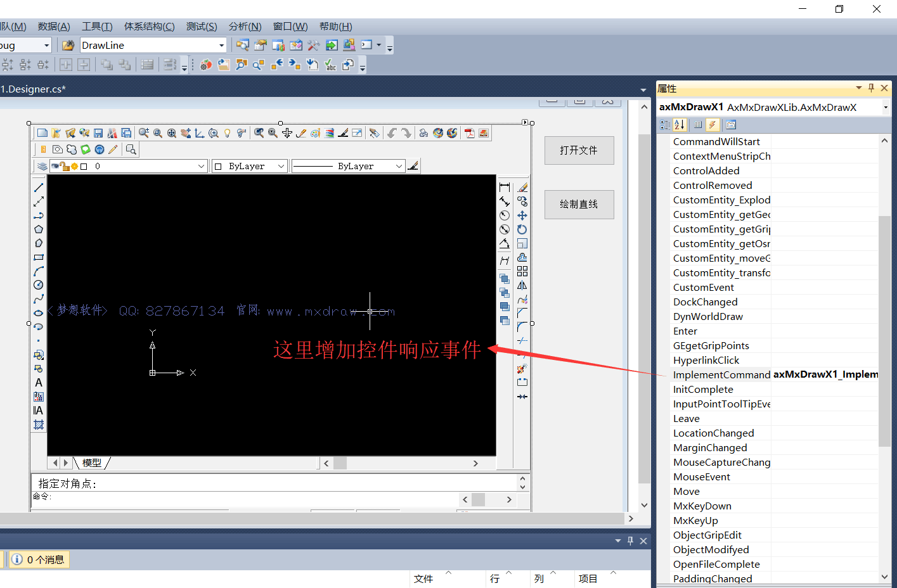Click the 绘制直线 button
The image size is (897, 588).
click(x=579, y=204)
